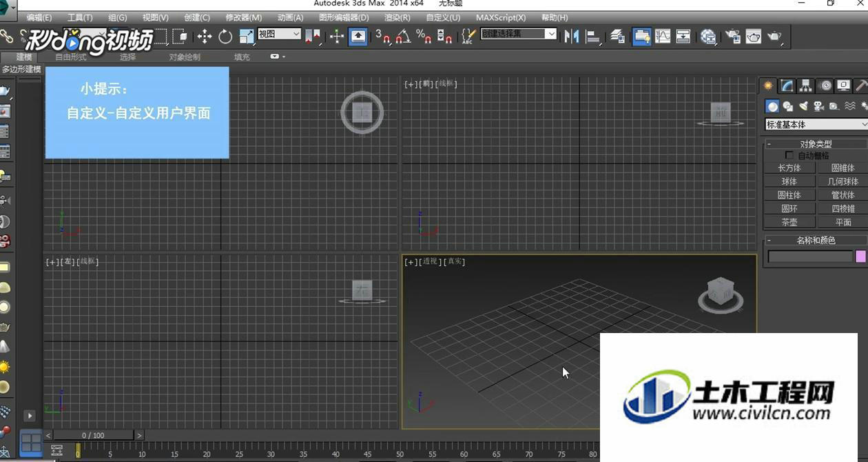This screenshot has height=462, width=868.
Task: Open the named selection sets dropdown
Action: click(519, 34)
